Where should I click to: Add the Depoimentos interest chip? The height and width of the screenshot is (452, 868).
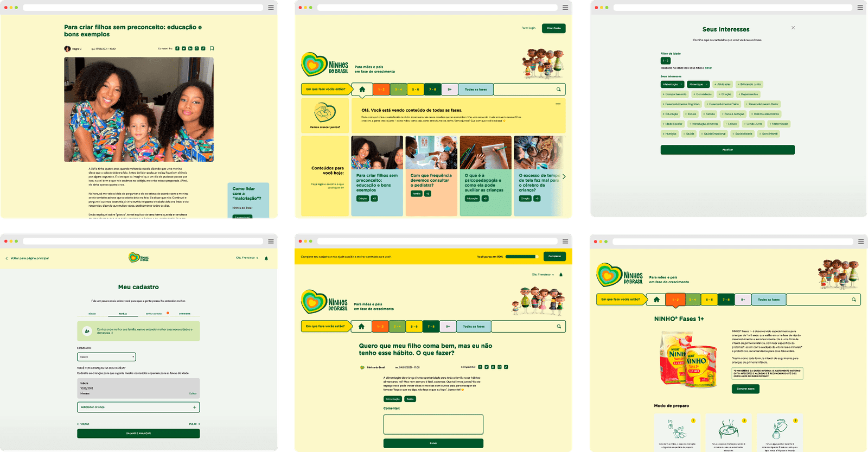point(748,94)
